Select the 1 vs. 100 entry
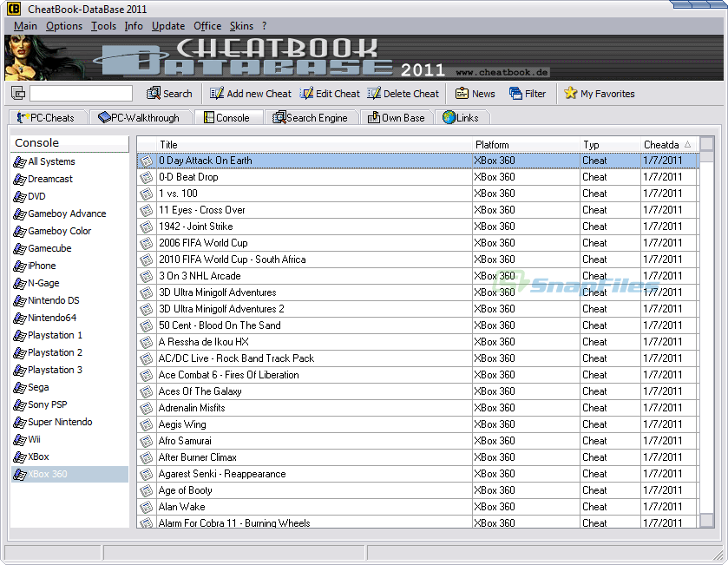Viewport: 728px width, 565px height. (416, 194)
